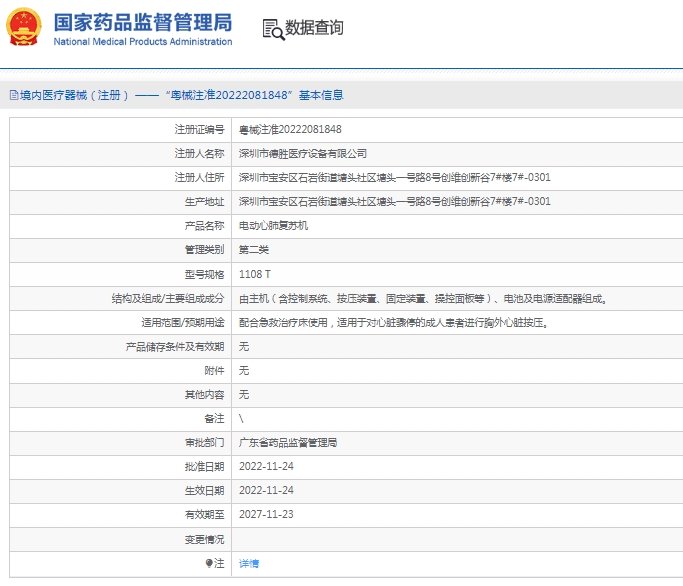Click the 其他内容 label
683x586 pixels.
click(204, 394)
